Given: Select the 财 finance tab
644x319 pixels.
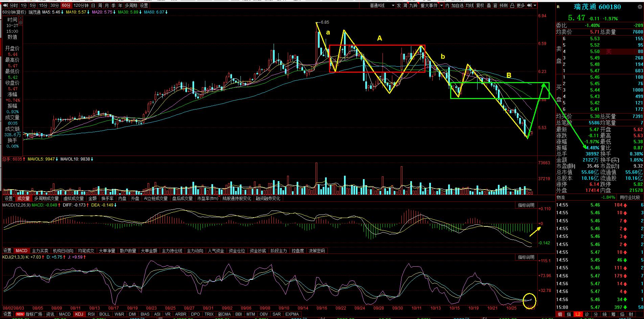Looking at the screenshot, I should 630,314.
